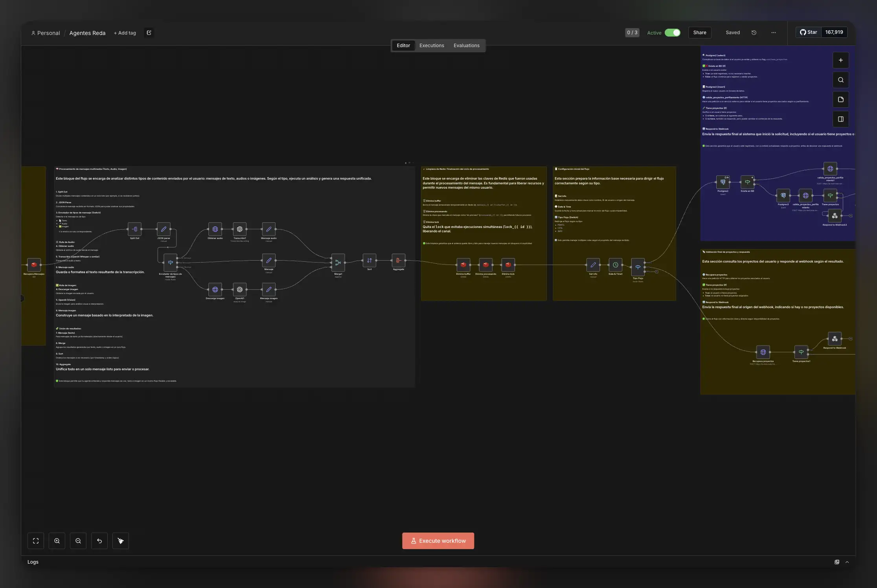Toggle the Active workflow switch off
The width and height of the screenshot is (877, 588).
(672, 33)
